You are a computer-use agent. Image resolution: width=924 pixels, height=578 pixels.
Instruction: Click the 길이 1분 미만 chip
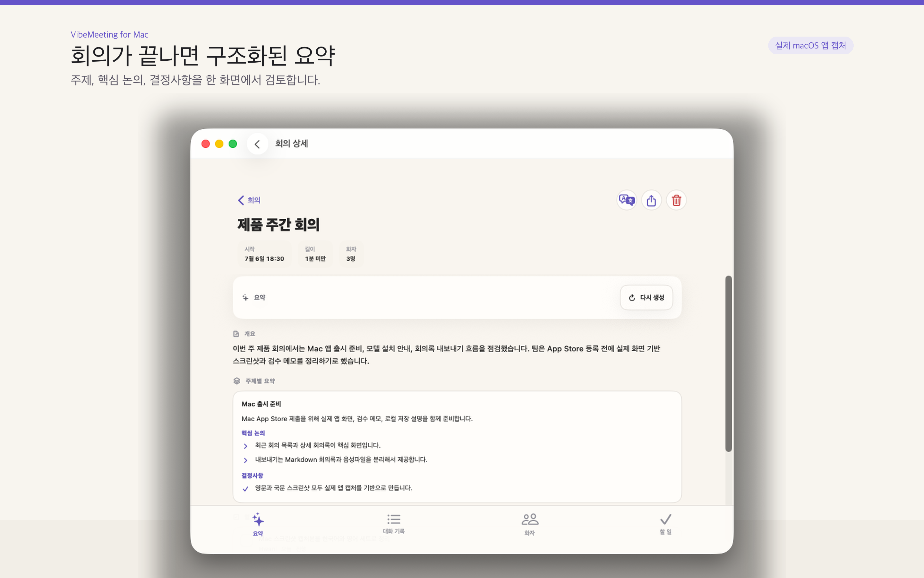coord(315,254)
